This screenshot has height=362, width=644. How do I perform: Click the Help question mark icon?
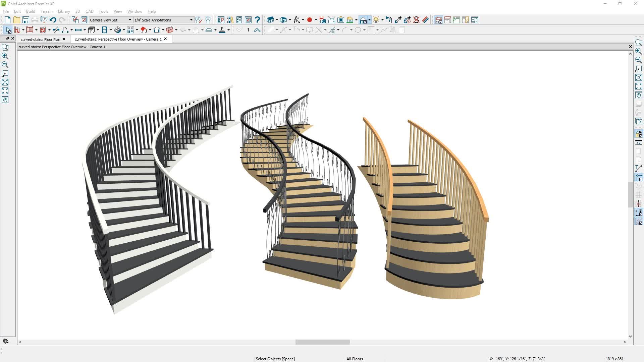(257, 20)
